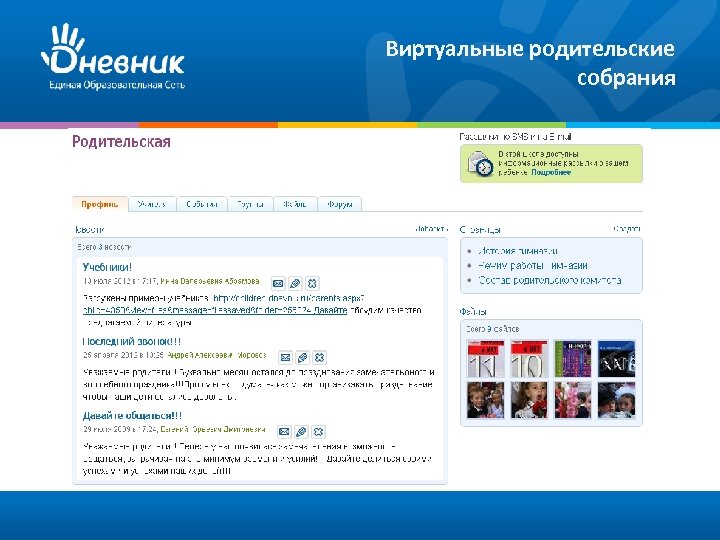This screenshot has height=540, width=720.
Task: Select the Файлы tab
Action: coord(295,204)
